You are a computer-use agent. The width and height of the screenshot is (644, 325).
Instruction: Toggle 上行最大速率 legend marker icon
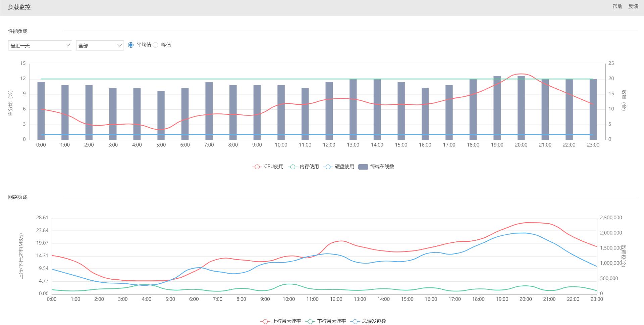coord(265,322)
